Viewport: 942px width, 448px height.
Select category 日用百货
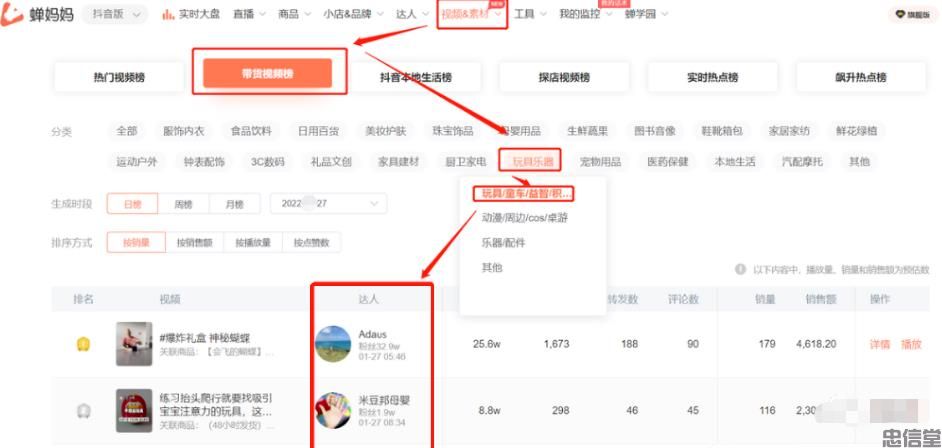coord(318,131)
